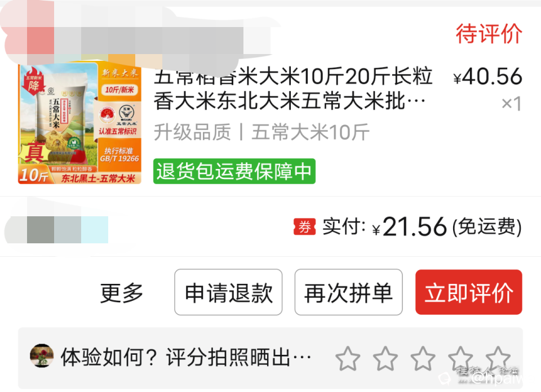Tap the red coupon 券 icon
The width and height of the screenshot is (541, 392).
tap(304, 227)
